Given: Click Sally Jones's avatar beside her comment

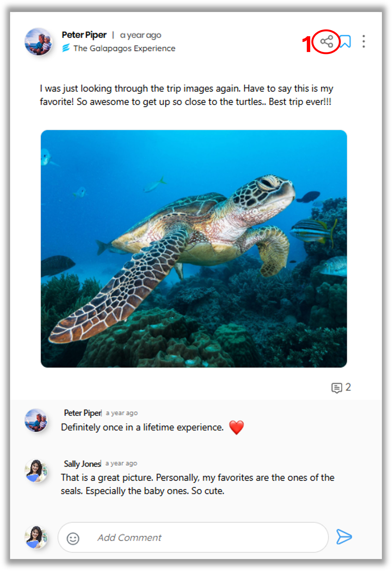Looking at the screenshot, I should [x=36, y=471].
